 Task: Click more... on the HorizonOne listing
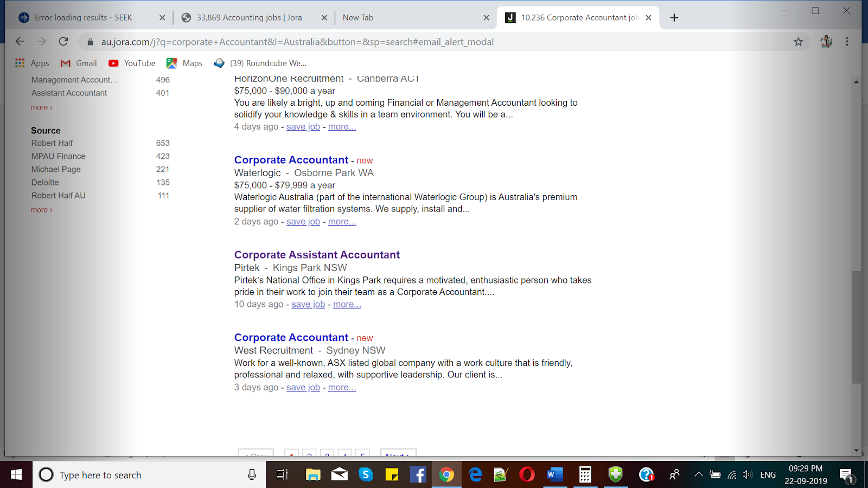point(342,127)
